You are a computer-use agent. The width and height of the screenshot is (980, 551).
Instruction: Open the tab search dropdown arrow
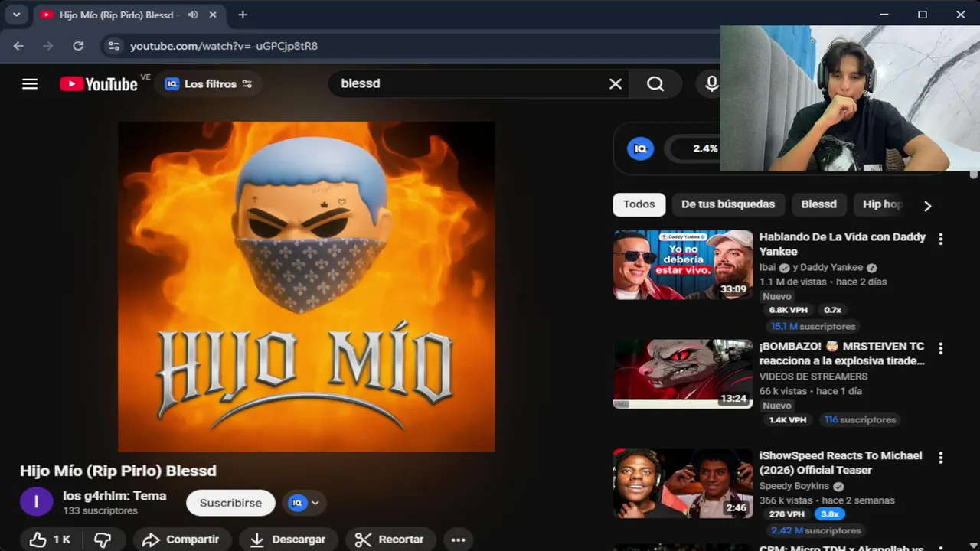(16, 15)
